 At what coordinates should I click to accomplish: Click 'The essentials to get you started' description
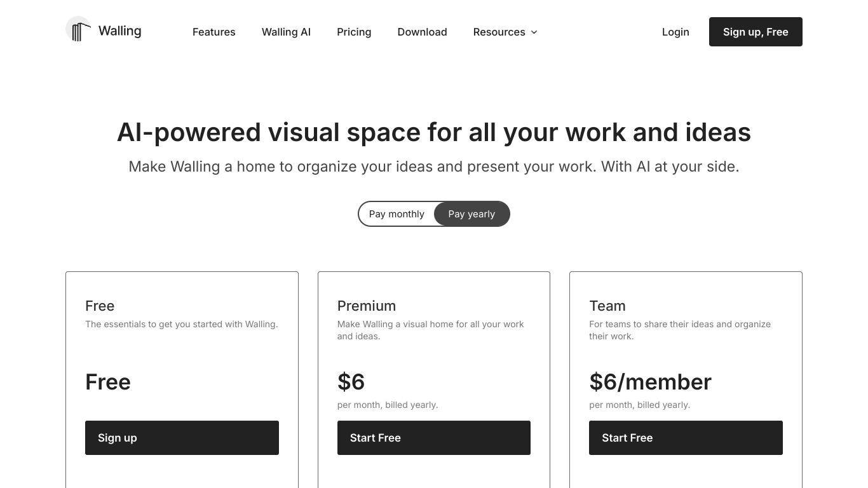182,324
